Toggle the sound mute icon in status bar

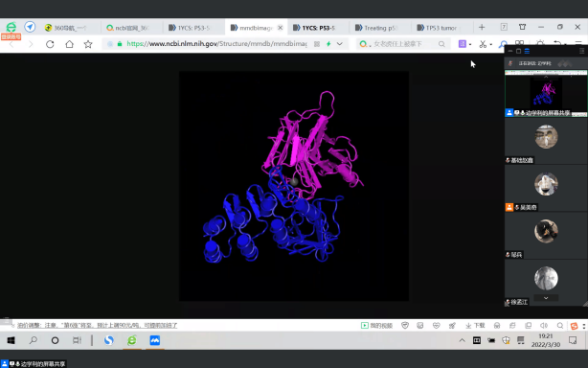[x=544, y=325]
